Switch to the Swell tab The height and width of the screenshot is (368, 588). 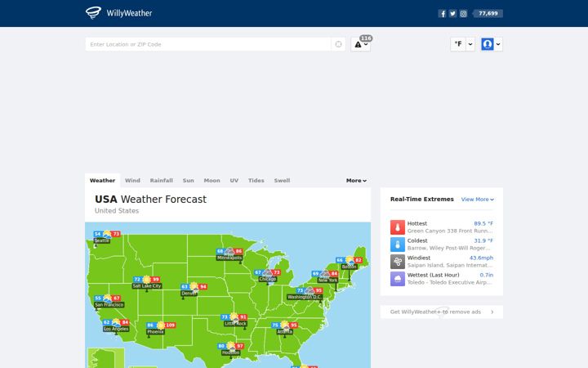coord(282,181)
